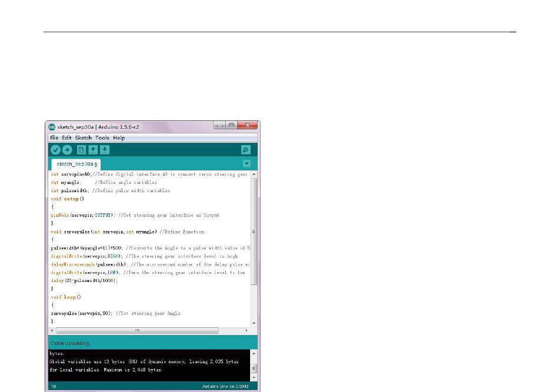The height and width of the screenshot is (392, 559).
Task: Click the Arduino logo in the title bar
Action: click(52, 127)
